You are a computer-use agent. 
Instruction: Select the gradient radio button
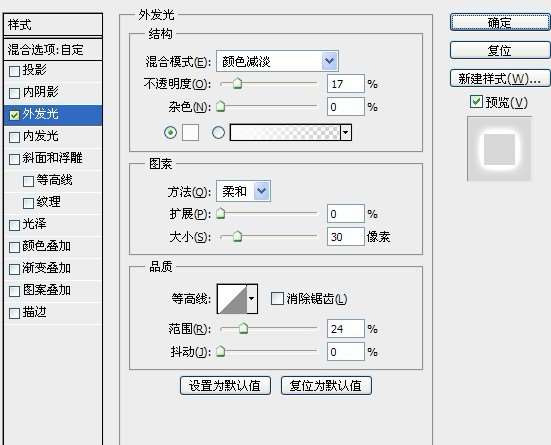[x=218, y=133]
